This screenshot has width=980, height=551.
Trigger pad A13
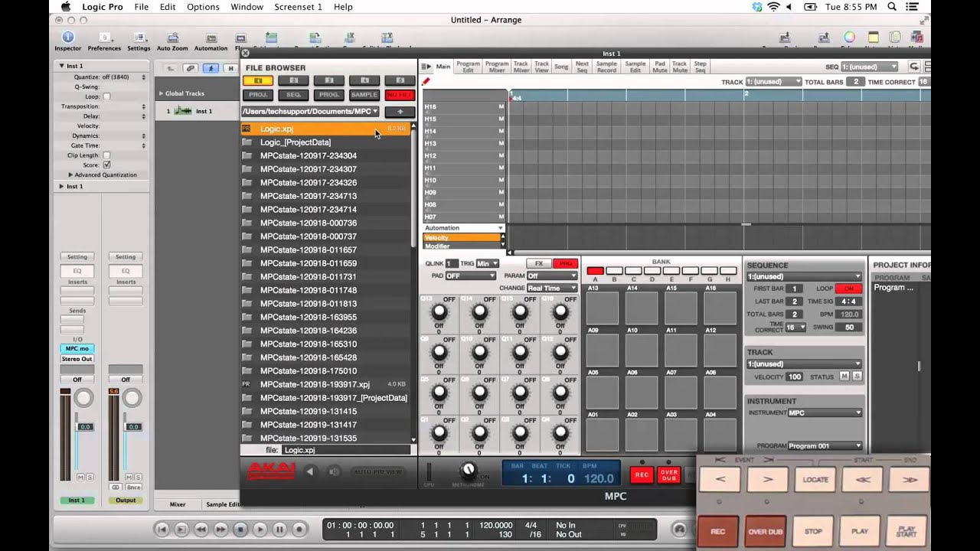pyautogui.click(x=603, y=308)
